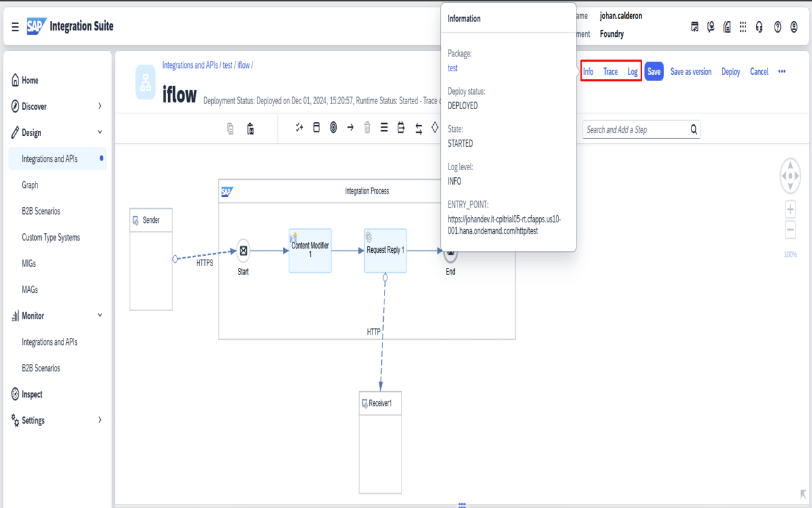Open the feedback chat icon in header
This screenshot has width=812, height=508.
[710, 27]
